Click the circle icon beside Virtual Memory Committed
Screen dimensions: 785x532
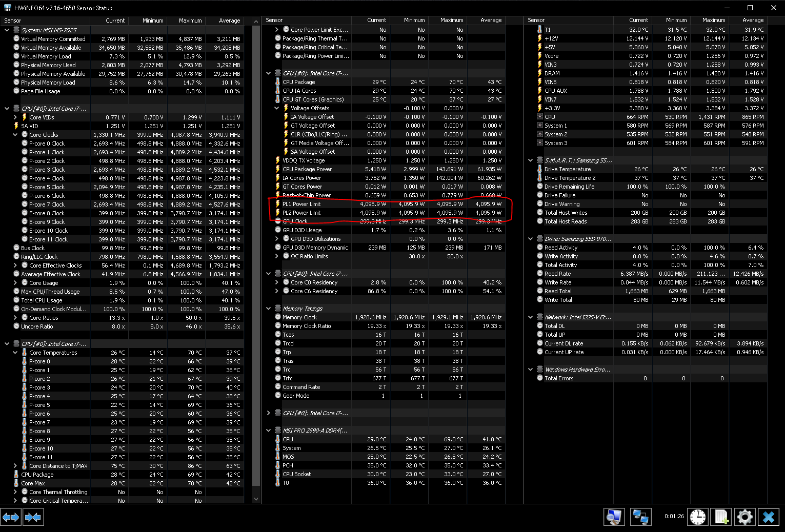[16, 39]
